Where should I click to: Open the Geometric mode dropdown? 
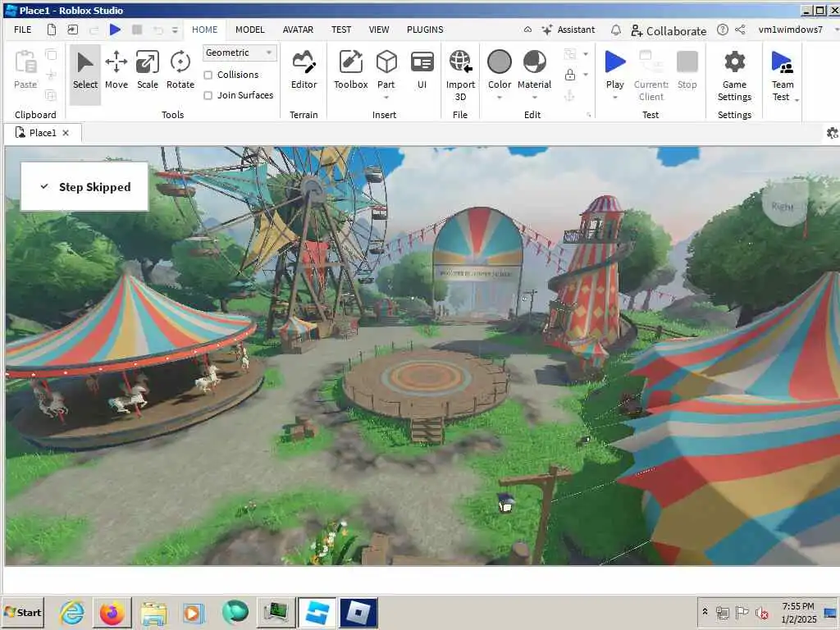(x=240, y=52)
